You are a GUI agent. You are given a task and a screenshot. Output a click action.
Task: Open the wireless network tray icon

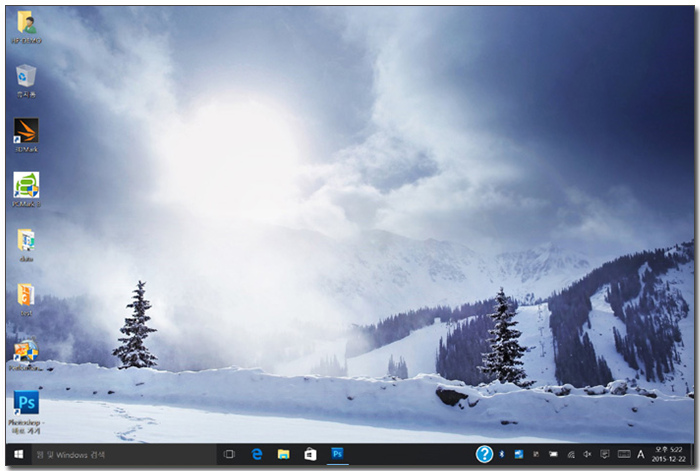[570, 455]
